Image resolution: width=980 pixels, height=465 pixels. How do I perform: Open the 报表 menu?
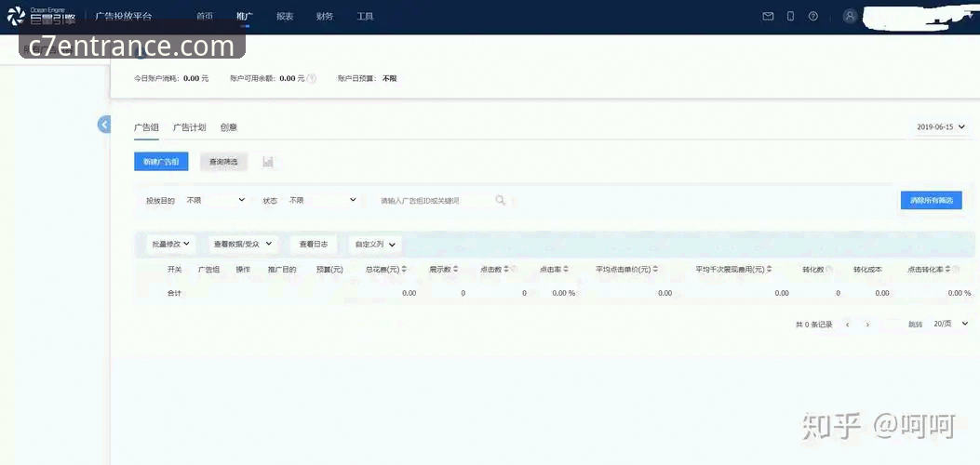point(285,16)
